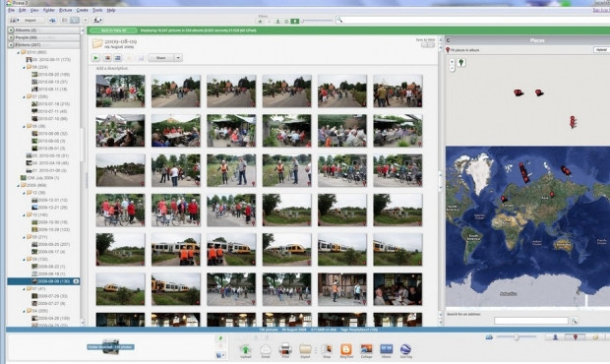Click the Collage icon in the tray
610x364 pixels.
click(x=366, y=351)
